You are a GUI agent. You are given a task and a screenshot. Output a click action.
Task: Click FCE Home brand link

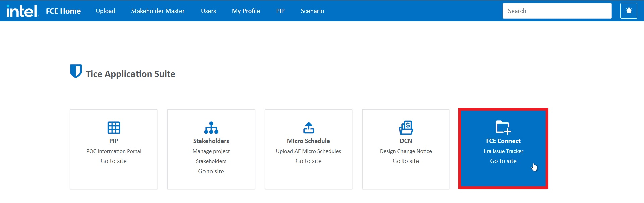coord(63,11)
